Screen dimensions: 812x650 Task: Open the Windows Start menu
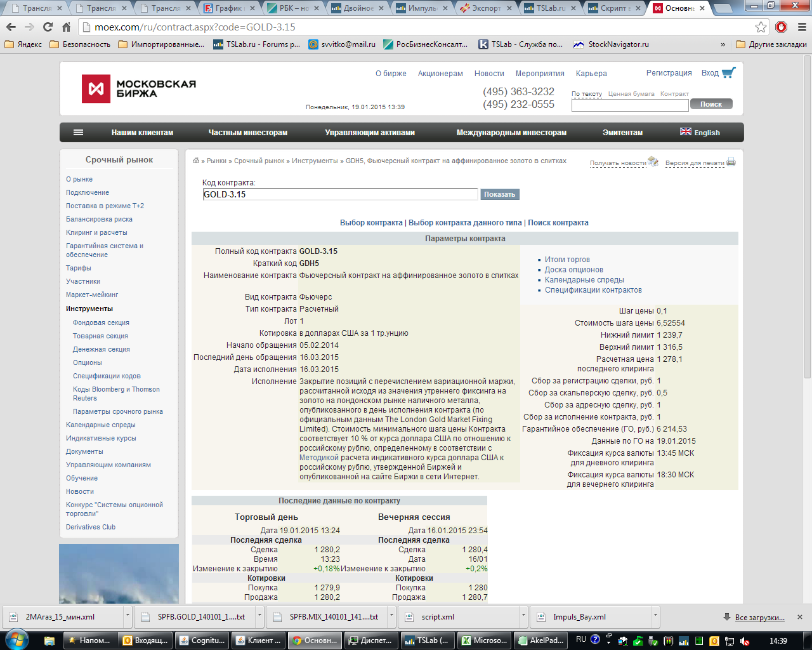click(x=17, y=640)
